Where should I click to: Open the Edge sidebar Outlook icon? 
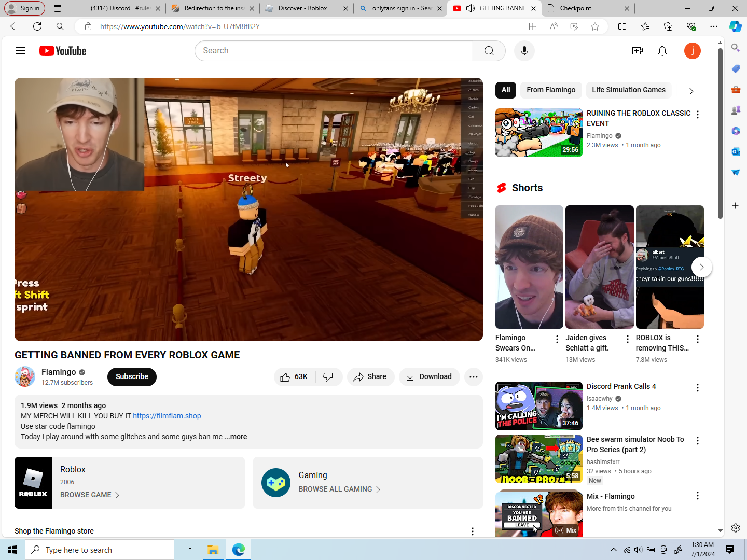click(x=736, y=151)
